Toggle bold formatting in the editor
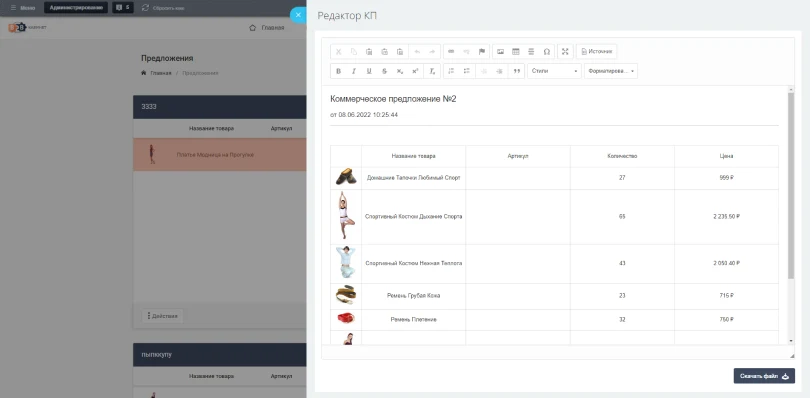This screenshot has height=398, width=810. click(x=338, y=71)
